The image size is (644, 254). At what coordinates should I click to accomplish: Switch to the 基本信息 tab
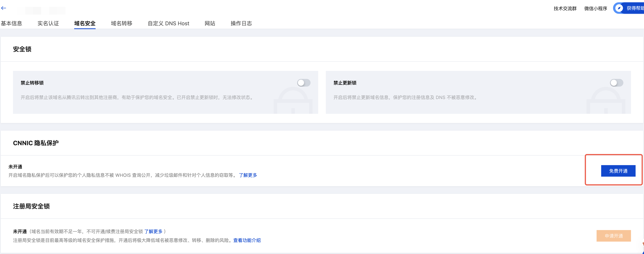[x=11, y=23]
